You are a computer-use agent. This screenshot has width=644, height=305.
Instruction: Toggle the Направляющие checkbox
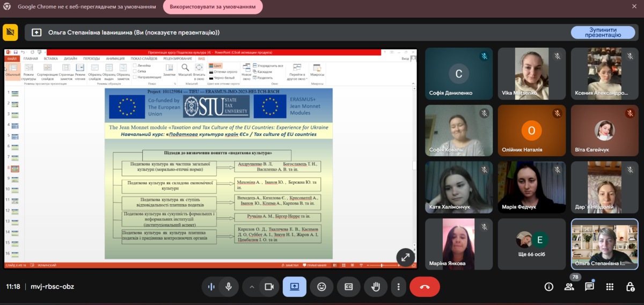(x=135, y=77)
